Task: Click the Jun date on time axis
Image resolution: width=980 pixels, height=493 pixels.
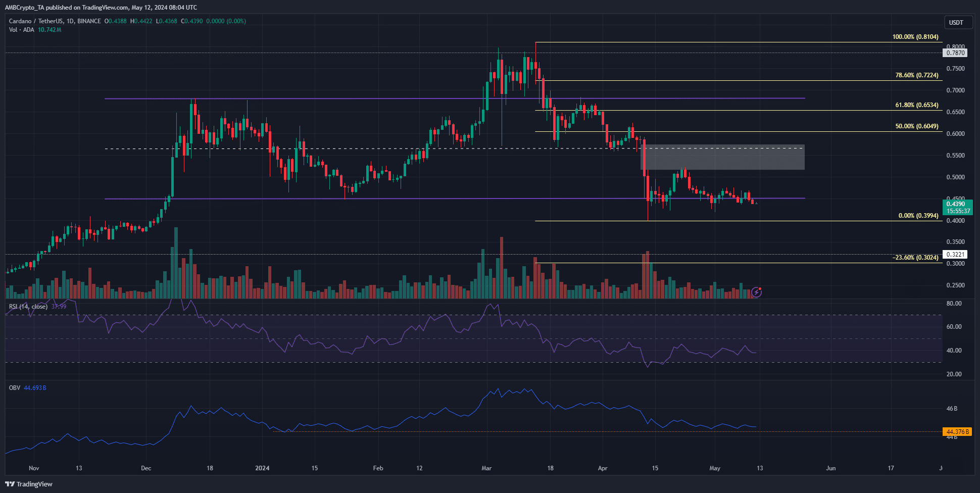Action: tap(830, 468)
